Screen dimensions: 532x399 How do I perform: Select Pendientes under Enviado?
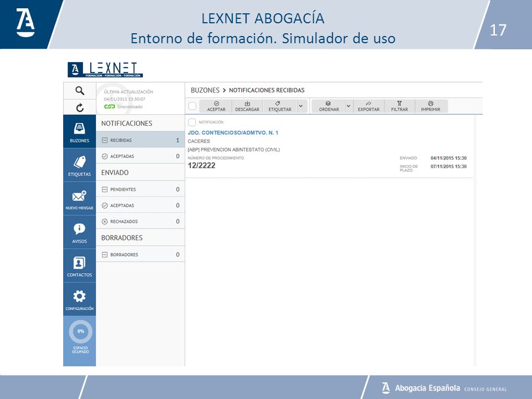pos(140,190)
